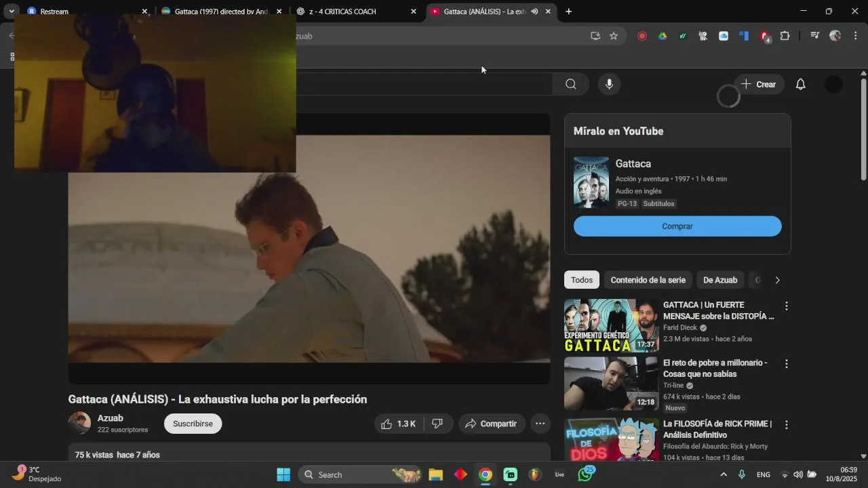Viewport: 868px width, 488px height.
Task: Close the Restream tab
Action: click(x=144, y=12)
